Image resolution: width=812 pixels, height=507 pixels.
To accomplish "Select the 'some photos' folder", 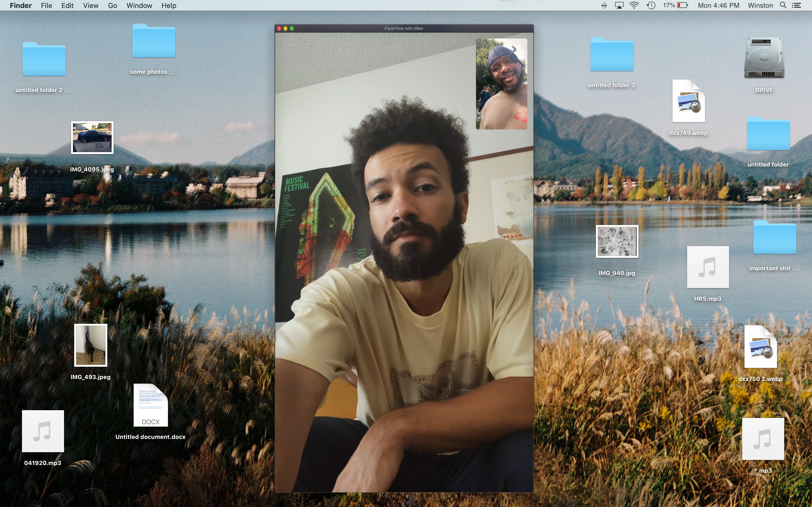I will pyautogui.click(x=154, y=41).
